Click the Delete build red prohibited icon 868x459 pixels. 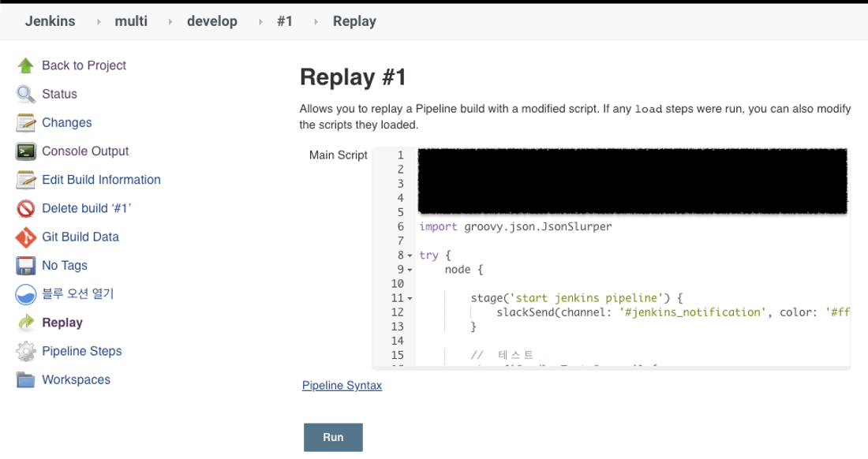(25, 208)
